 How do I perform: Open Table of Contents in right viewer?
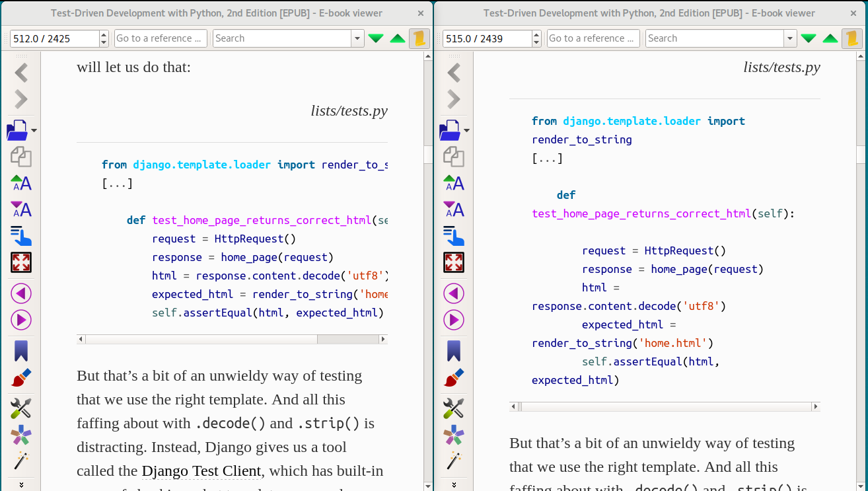point(454,236)
